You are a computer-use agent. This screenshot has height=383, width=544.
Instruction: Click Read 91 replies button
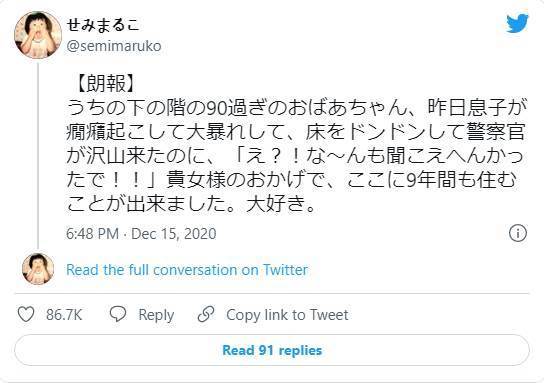click(x=272, y=350)
